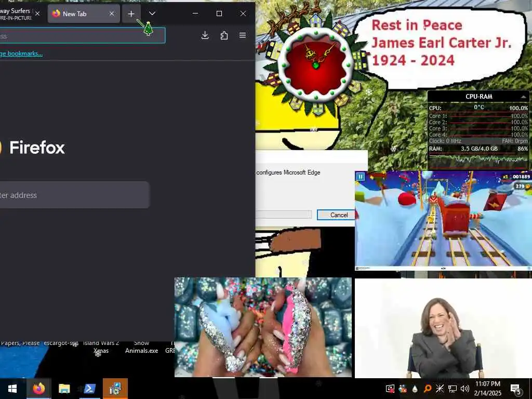
Task: Open the Windows Start menu
Action: pos(12,389)
